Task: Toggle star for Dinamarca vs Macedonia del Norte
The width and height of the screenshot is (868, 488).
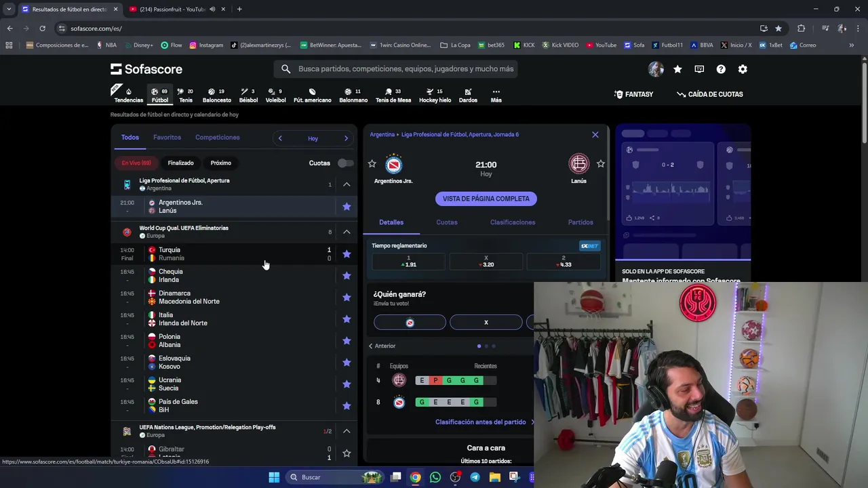Action: [347, 298]
